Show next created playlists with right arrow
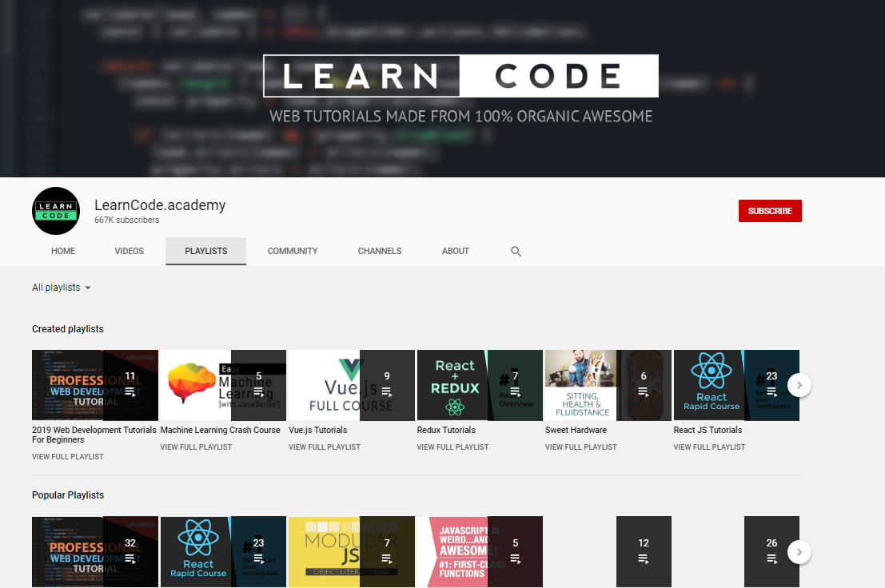885x588 pixels. point(799,385)
